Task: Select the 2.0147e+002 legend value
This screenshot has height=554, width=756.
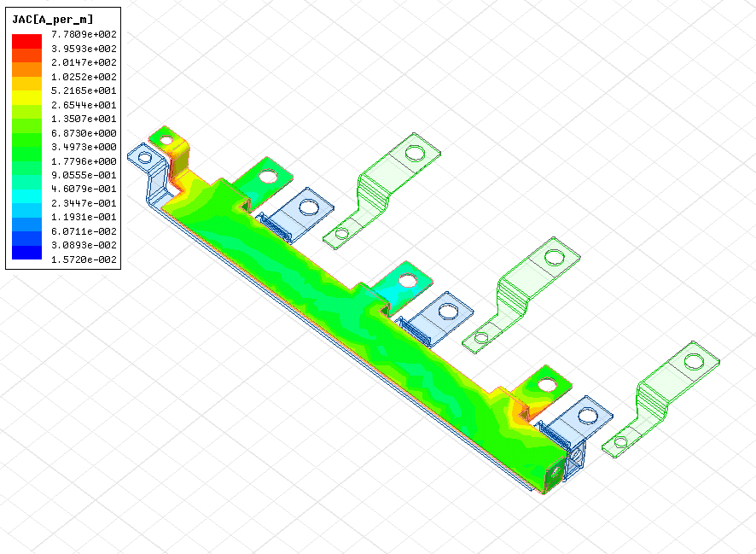Action: tap(84, 62)
